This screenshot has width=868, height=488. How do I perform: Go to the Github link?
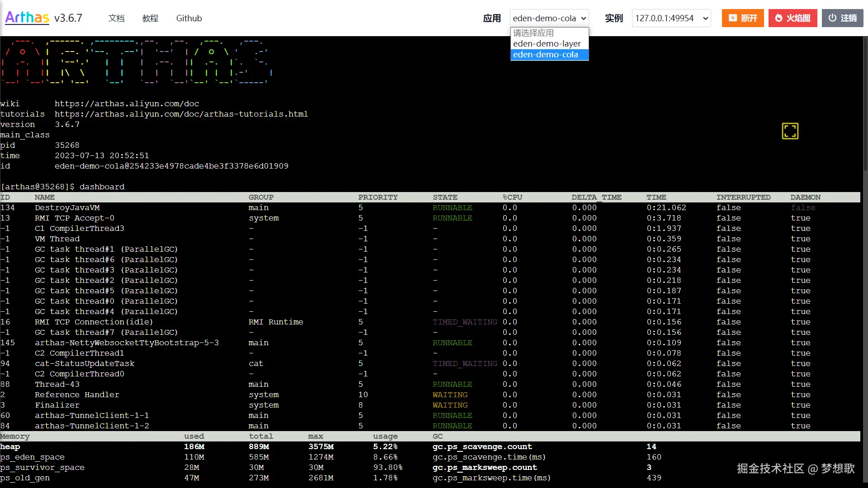(189, 18)
